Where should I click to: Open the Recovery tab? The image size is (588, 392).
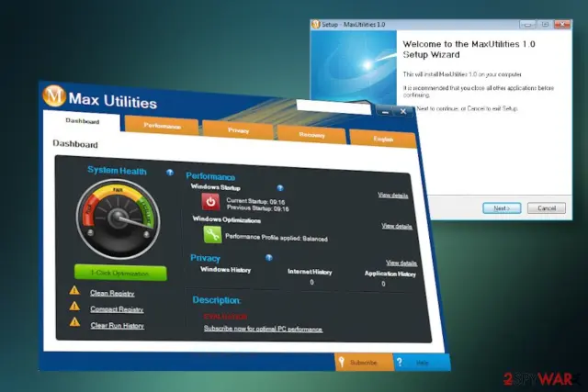[x=311, y=135]
